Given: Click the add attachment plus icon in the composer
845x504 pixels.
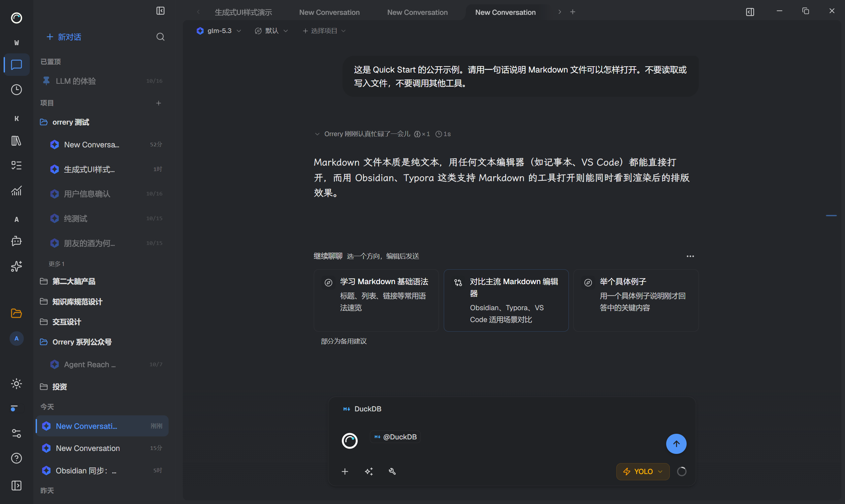Looking at the screenshot, I should 345,471.
